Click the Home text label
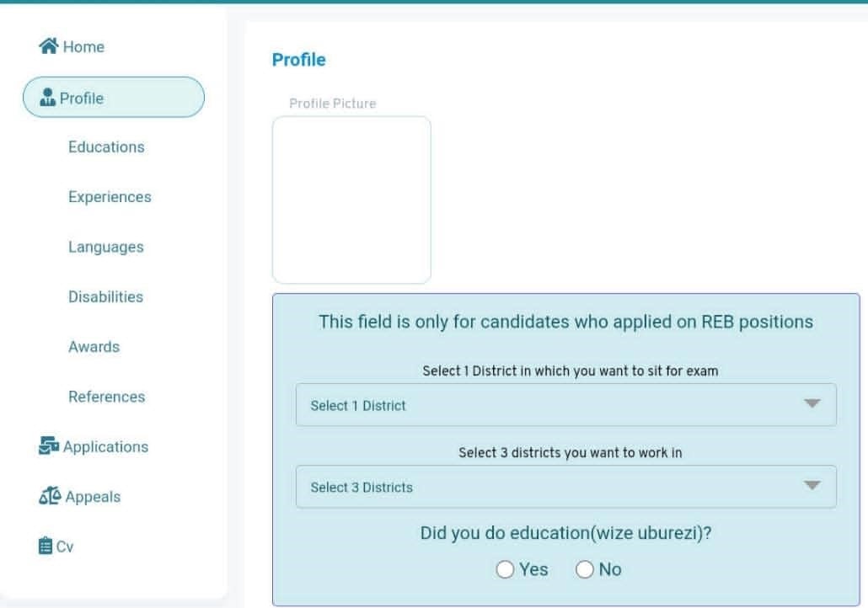The height and width of the screenshot is (608, 868). pyautogui.click(x=83, y=47)
